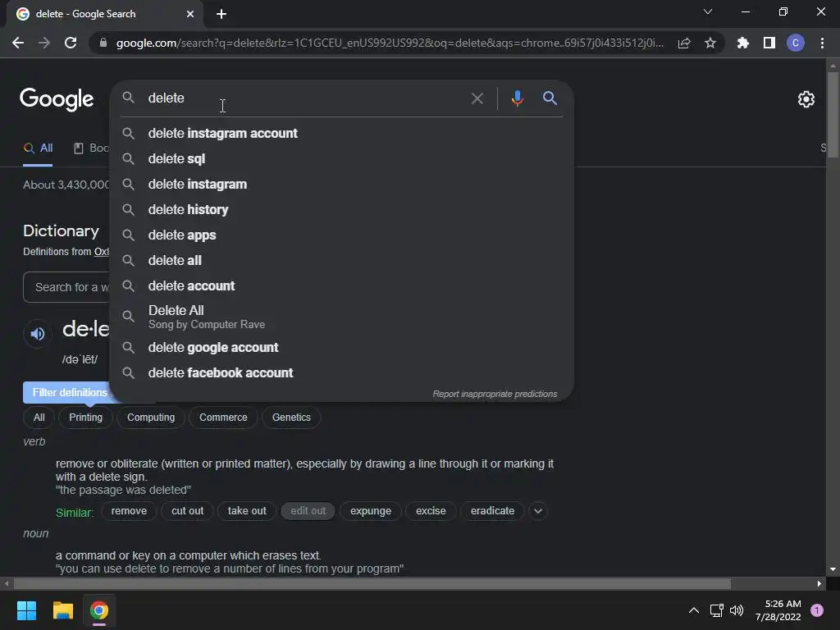Open the Chrome three-dot menu
This screenshot has height=630, width=840.
tap(822, 43)
